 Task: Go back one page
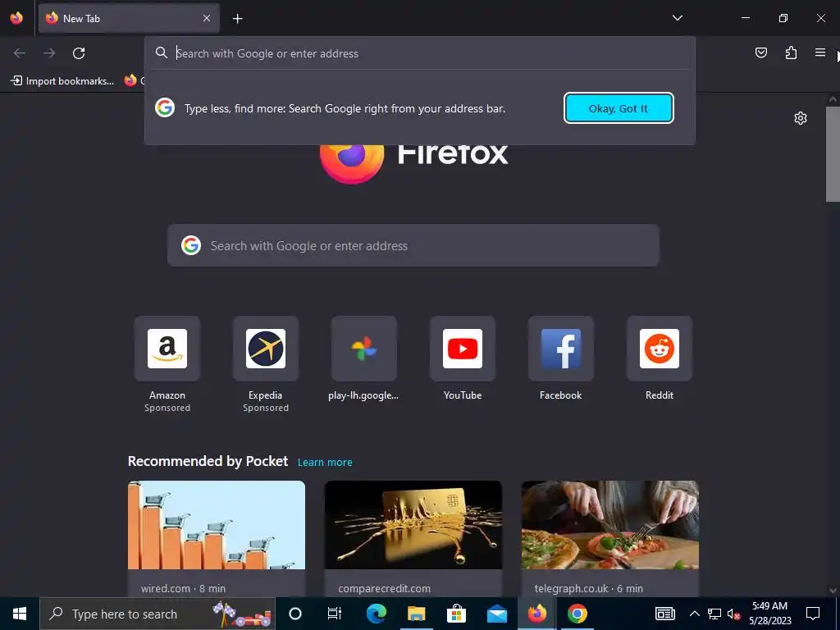point(20,53)
